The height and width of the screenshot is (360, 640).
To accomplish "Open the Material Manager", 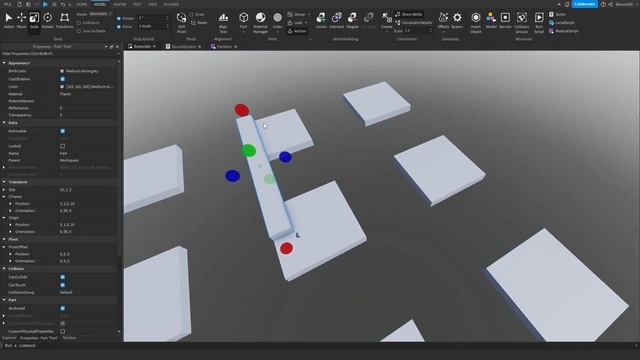I will [x=260, y=22].
